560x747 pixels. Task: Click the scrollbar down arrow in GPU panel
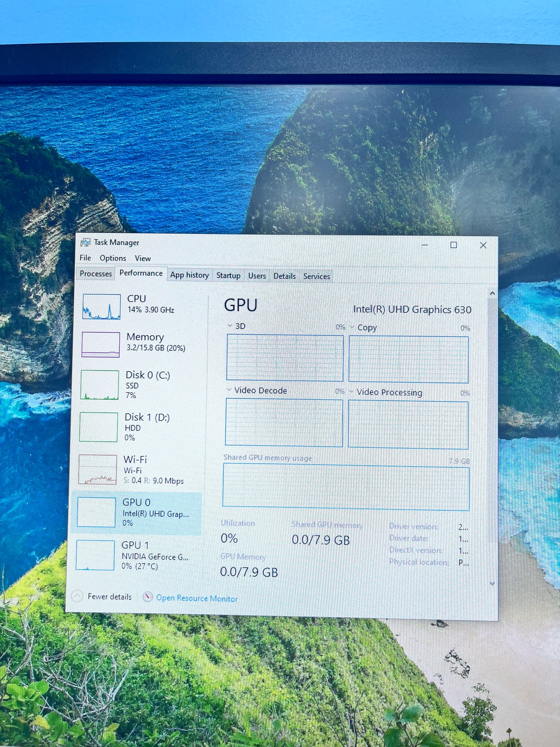[x=492, y=583]
